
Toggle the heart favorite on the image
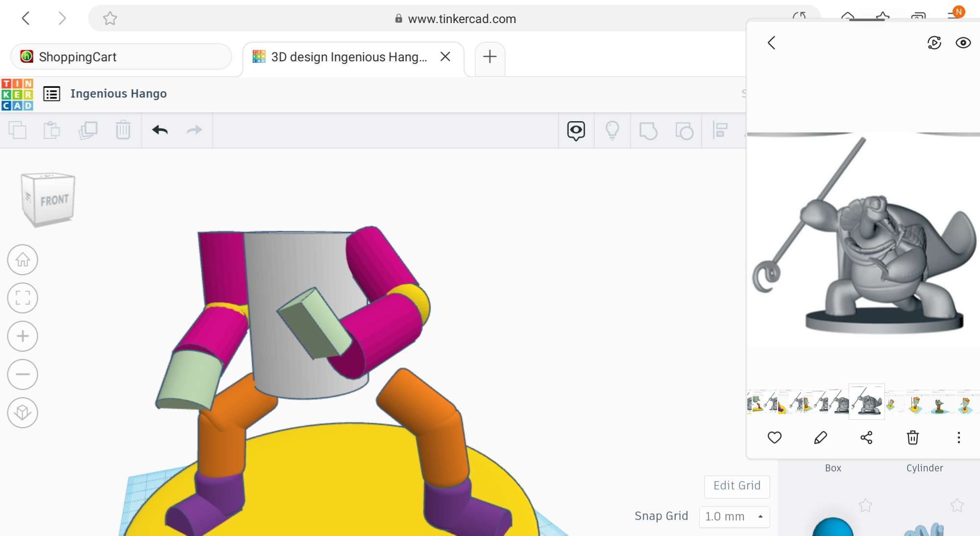pos(774,437)
